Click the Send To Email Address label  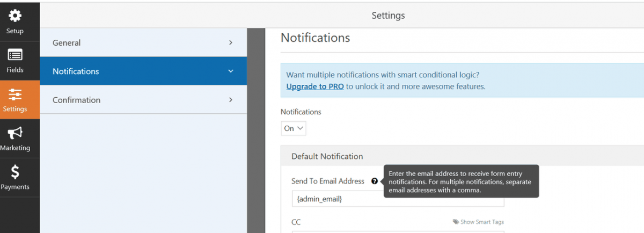(328, 181)
